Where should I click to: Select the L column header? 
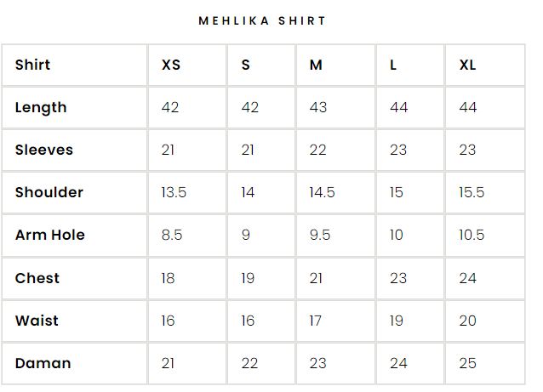point(393,65)
